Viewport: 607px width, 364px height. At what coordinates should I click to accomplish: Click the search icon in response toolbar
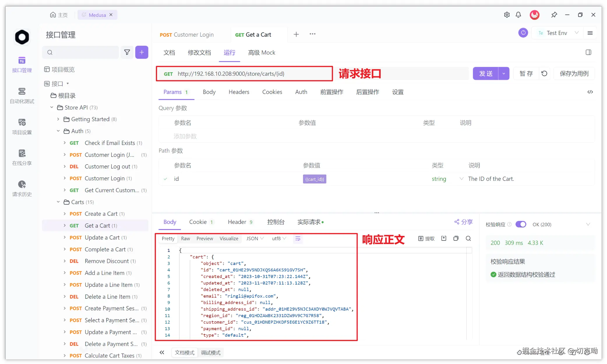coord(468,238)
